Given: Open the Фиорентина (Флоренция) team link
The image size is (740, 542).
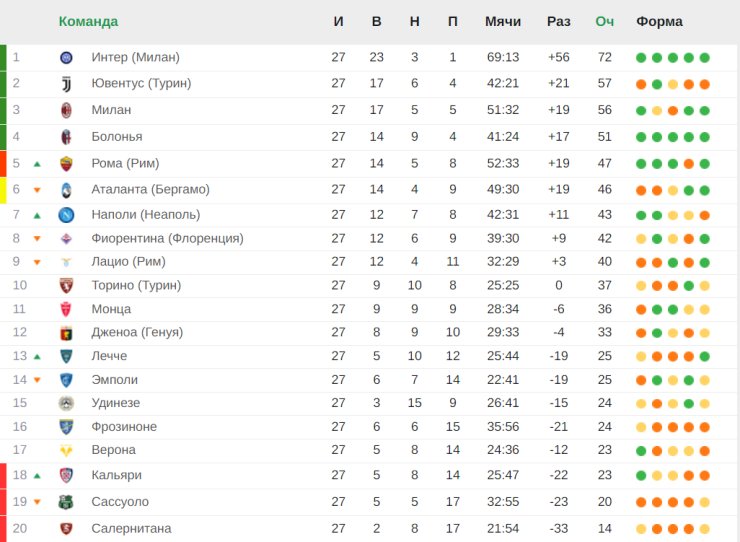Looking at the screenshot, I should click(x=168, y=238).
